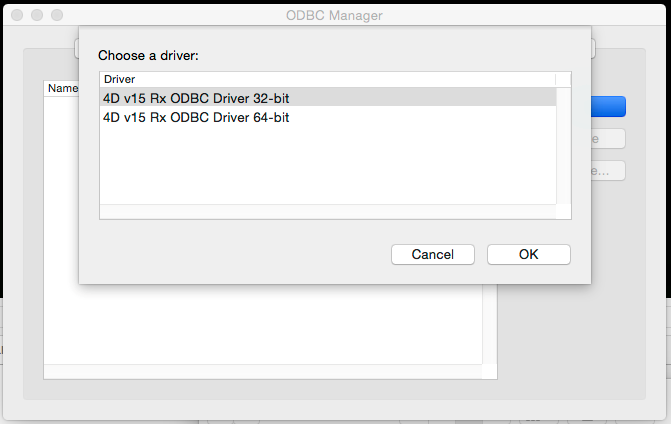Zoom the ODBC Manager window
Viewport: 671px width, 424px height.
tap(56, 16)
